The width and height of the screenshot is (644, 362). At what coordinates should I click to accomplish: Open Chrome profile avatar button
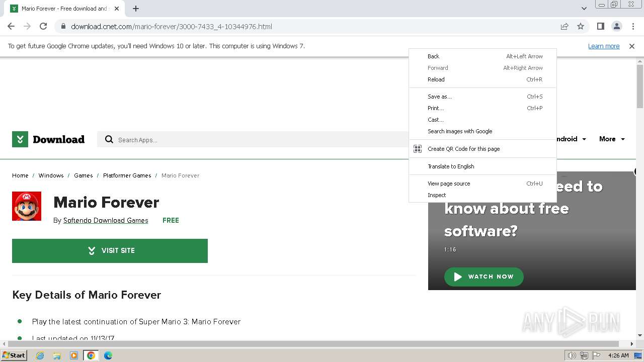tap(616, 26)
